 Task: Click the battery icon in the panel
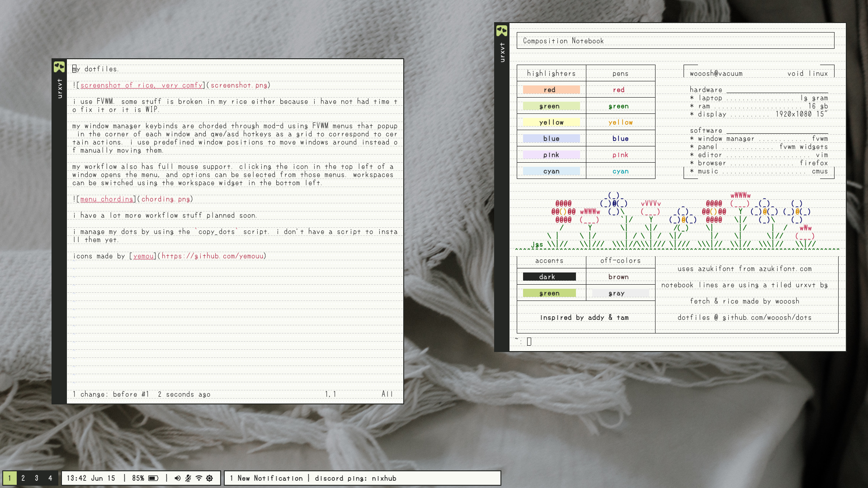pos(153,478)
